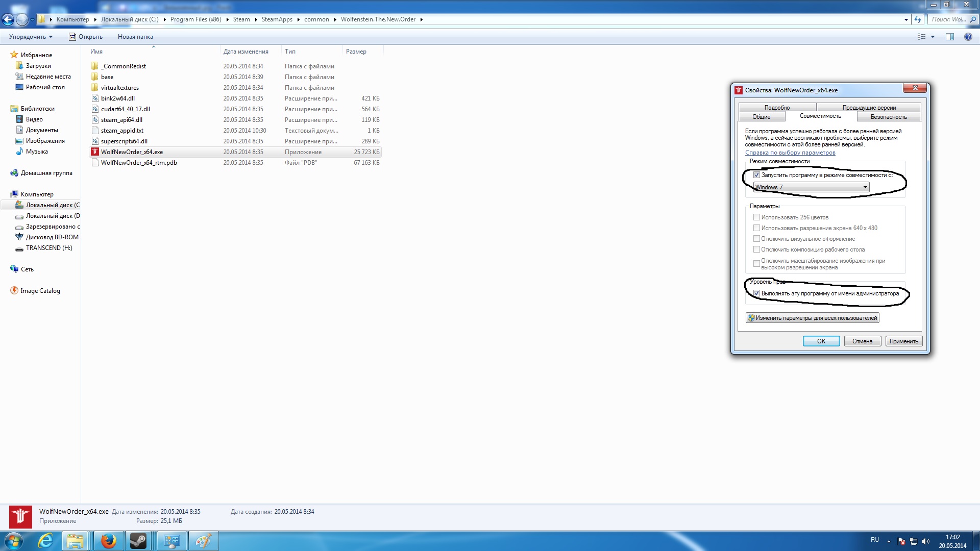The image size is (980, 551).
Task: Open the view options dropdown arrow
Action: (933, 37)
